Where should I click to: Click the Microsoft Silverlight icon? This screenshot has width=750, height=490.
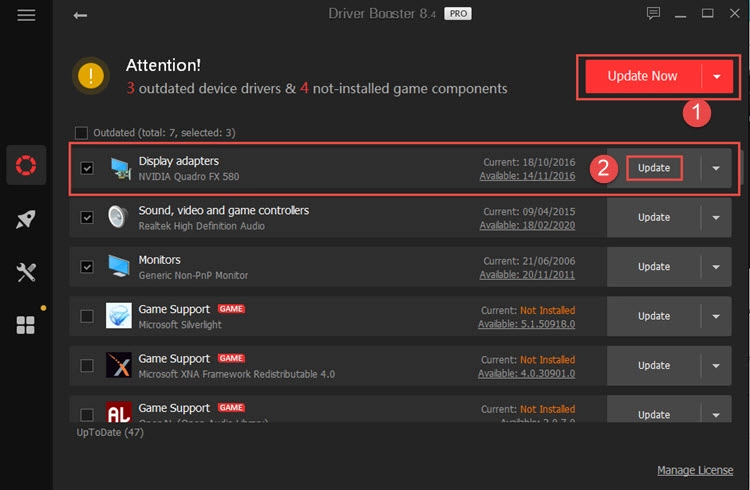[x=119, y=315]
